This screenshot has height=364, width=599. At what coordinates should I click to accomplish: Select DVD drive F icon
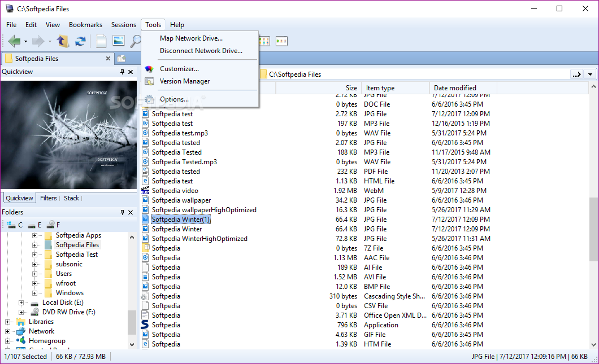pyautogui.click(x=50, y=225)
